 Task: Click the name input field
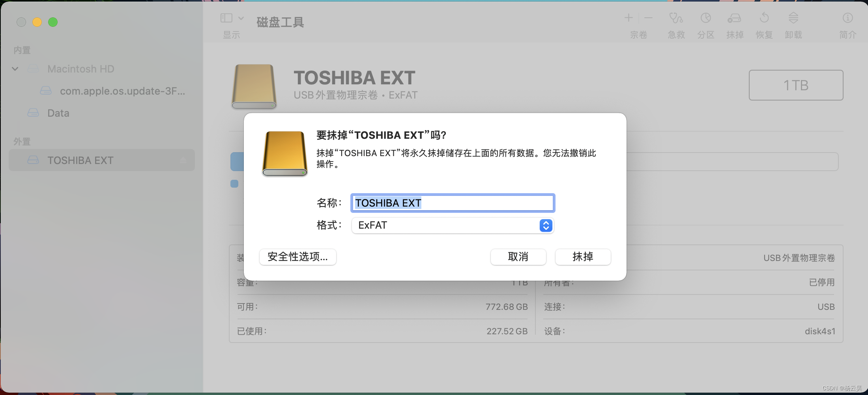[453, 203]
